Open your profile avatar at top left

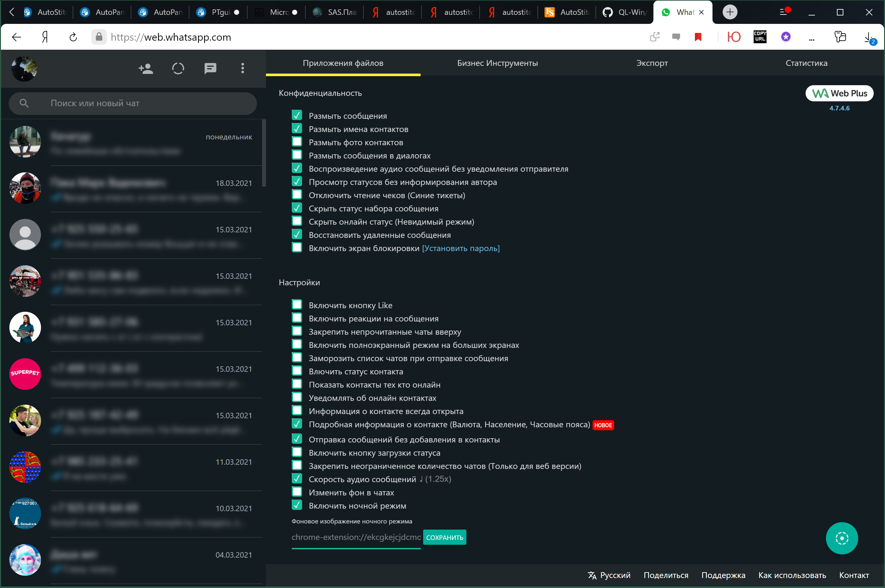point(25,69)
